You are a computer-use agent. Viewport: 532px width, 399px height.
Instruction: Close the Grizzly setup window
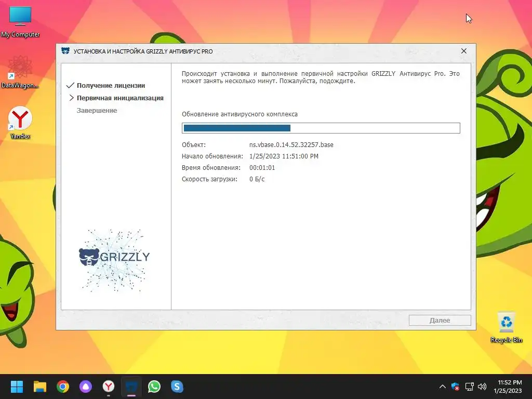coord(464,51)
